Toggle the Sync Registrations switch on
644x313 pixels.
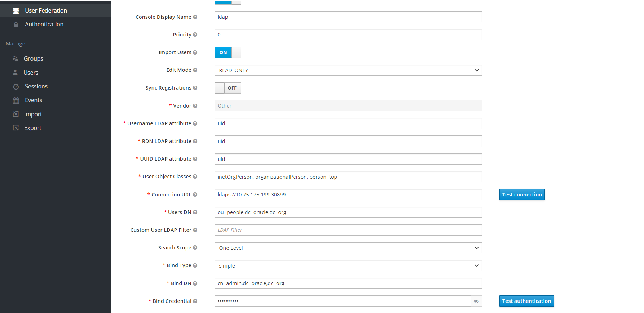point(228,88)
